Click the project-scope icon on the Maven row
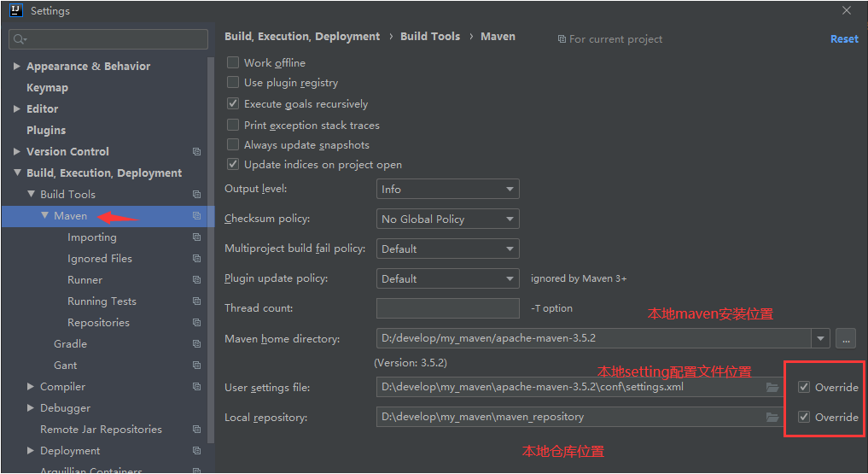 (196, 215)
